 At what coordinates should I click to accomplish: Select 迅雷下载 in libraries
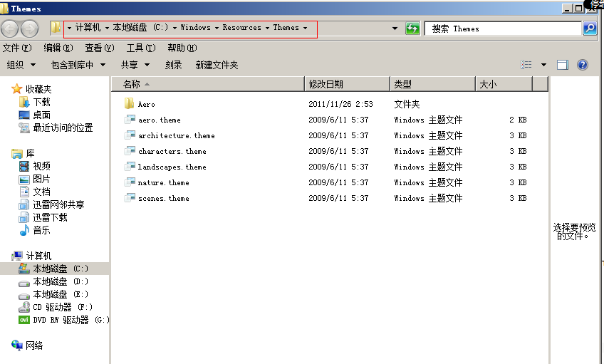tap(50, 218)
